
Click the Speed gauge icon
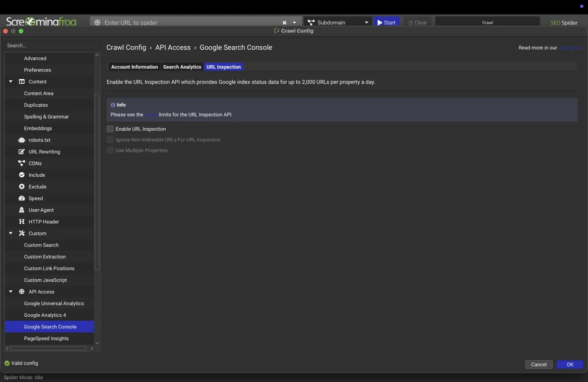click(22, 198)
